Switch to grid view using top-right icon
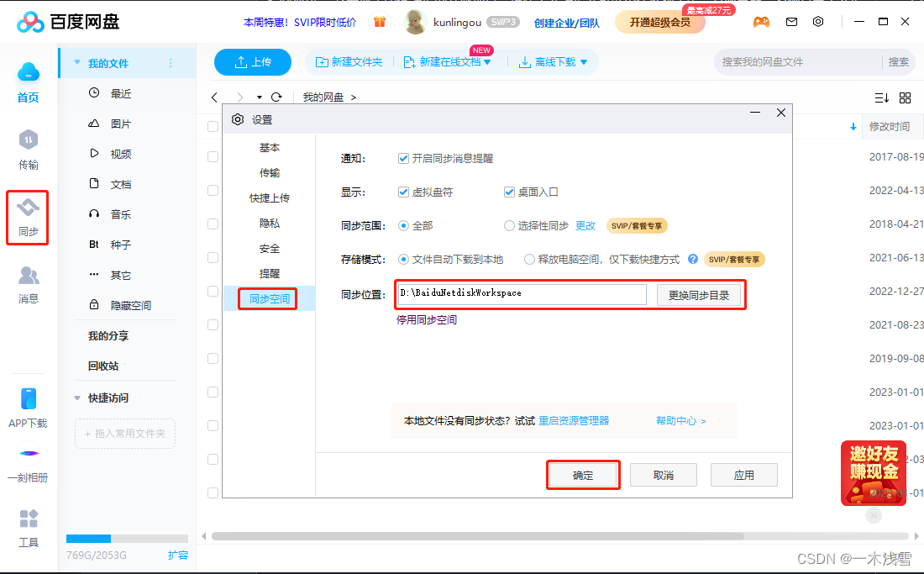Viewport: 924px width, 574px height. coord(905,97)
